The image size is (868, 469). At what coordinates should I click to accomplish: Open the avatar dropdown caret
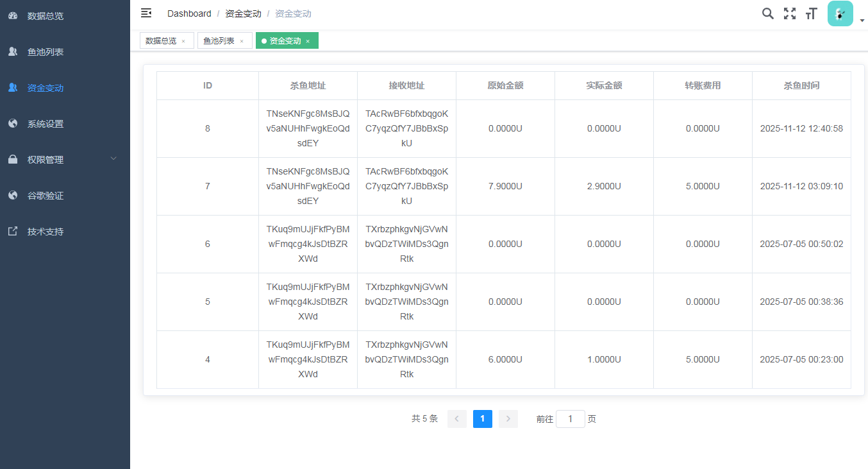(x=862, y=21)
